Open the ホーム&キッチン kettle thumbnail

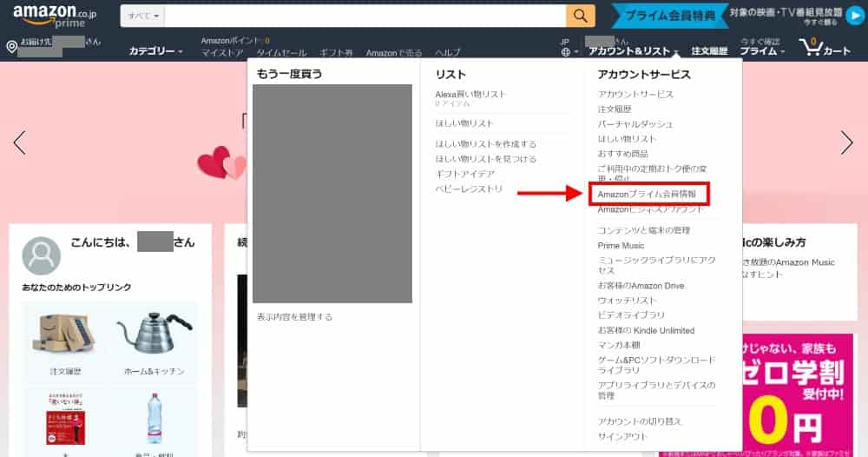(155, 333)
